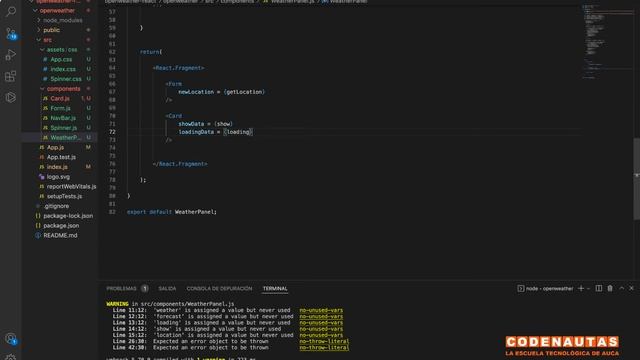Place cursor on loadingData line 72

tap(216, 132)
